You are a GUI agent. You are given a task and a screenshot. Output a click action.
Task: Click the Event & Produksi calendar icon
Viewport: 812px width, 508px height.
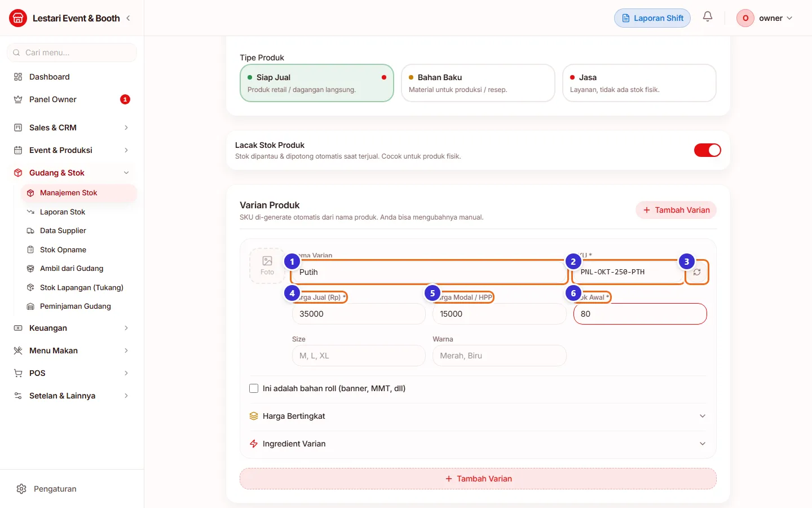pyautogui.click(x=18, y=150)
